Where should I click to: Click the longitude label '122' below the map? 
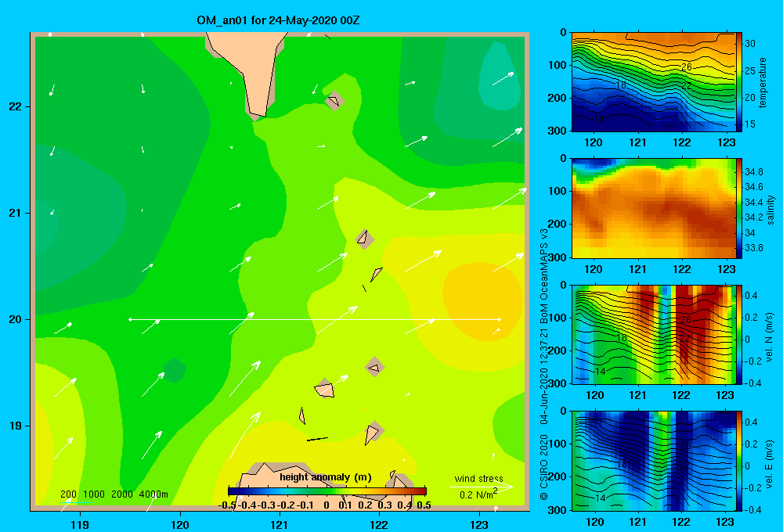379,524
